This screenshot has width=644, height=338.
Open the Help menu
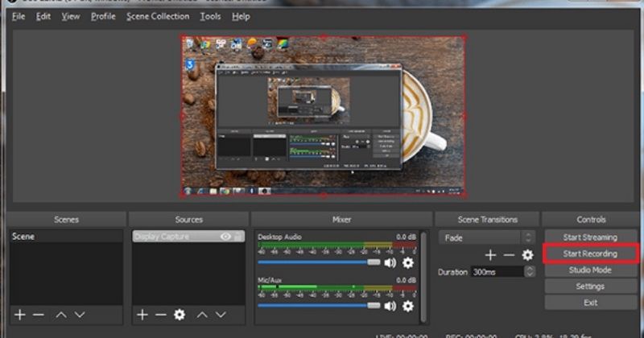pos(241,16)
